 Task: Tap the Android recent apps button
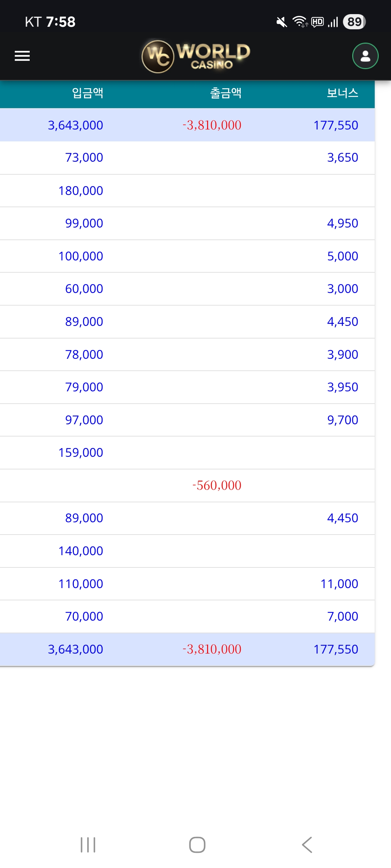click(88, 845)
